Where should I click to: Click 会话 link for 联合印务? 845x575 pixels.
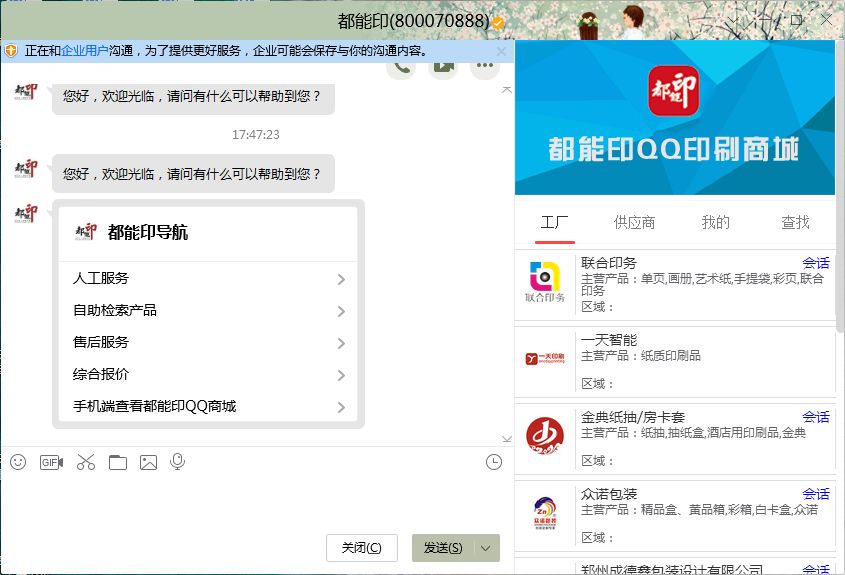(816, 263)
